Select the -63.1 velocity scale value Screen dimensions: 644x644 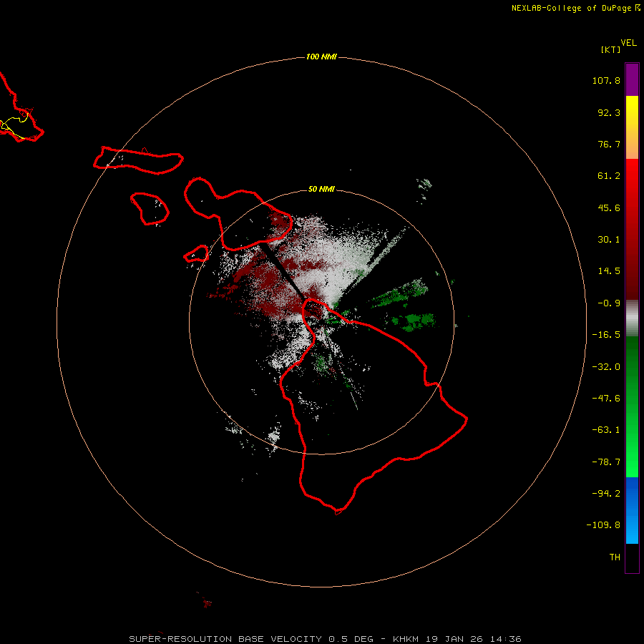tap(606, 430)
